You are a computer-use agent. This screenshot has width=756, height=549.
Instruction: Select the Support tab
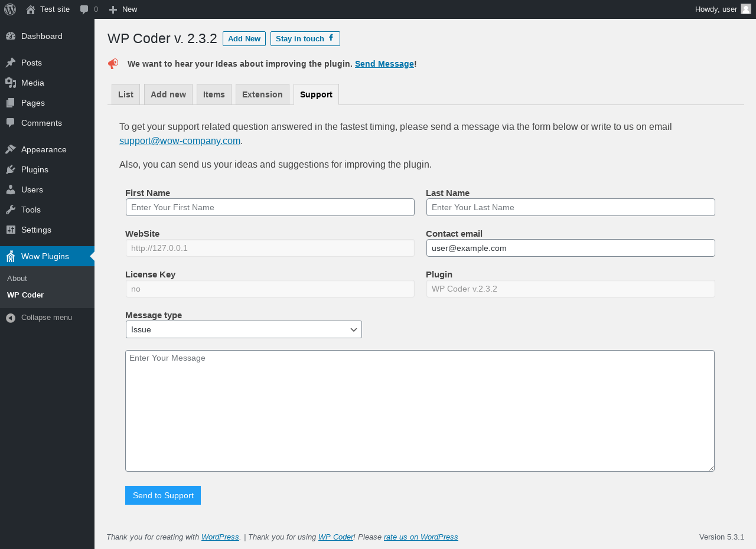coord(316,94)
